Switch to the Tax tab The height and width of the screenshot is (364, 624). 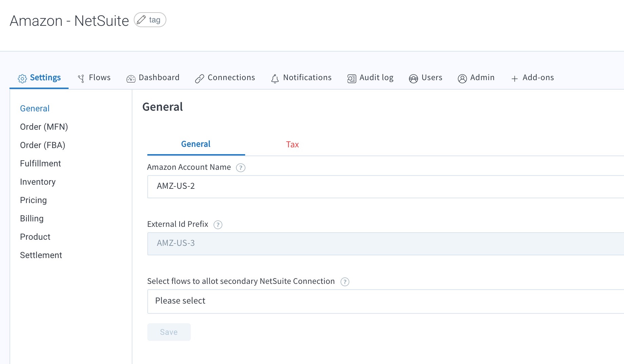click(x=292, y=145)
